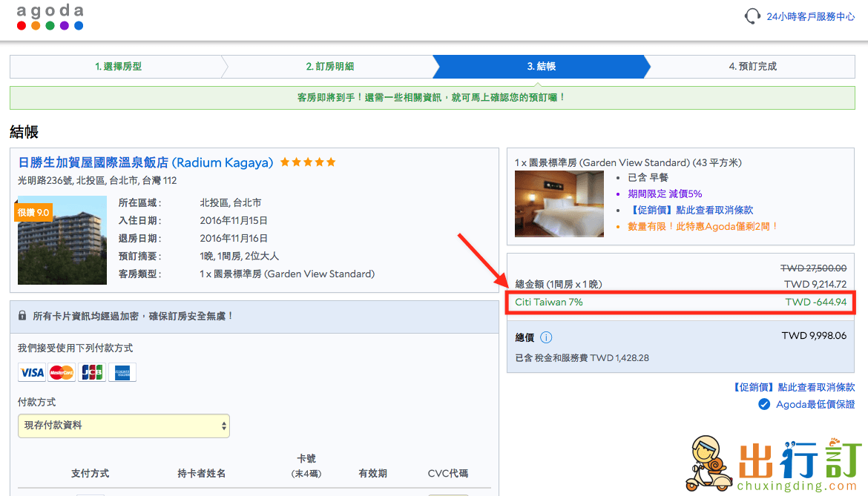Screen dimensions: 868x496
Task: Go to step 1. 選擇房型
Action: click(x=119, y=66)
